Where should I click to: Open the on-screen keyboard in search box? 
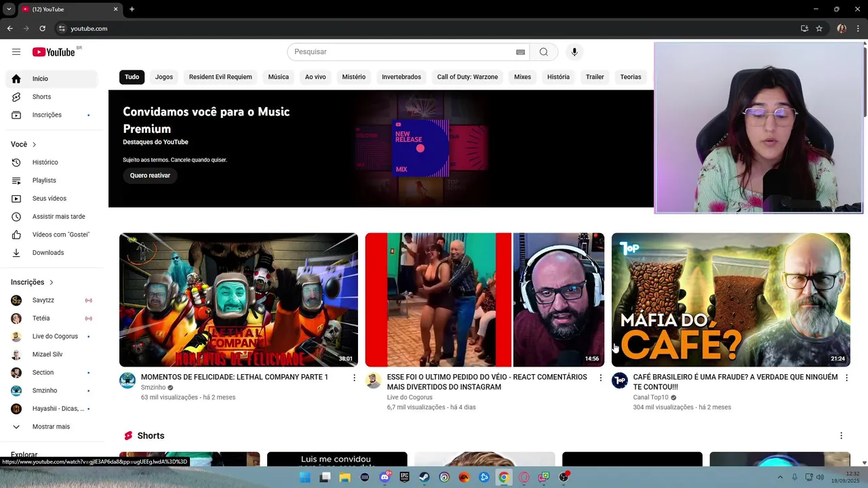click(x=520, y=52)
